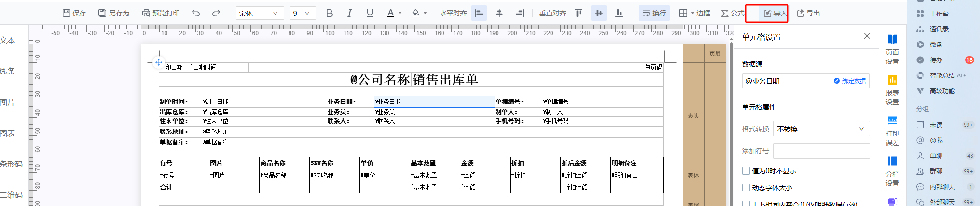Apply the font color A icon
This screenshot has width=980, height=206.
391,13
